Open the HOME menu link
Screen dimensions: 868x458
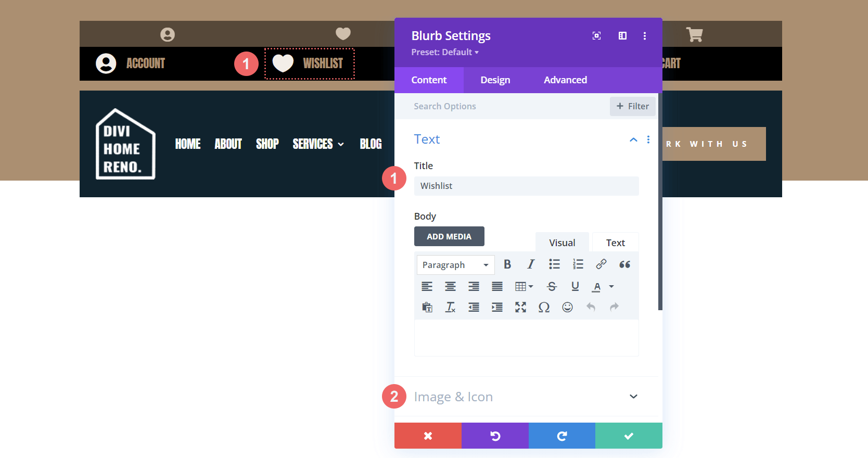tap(188, 144)
